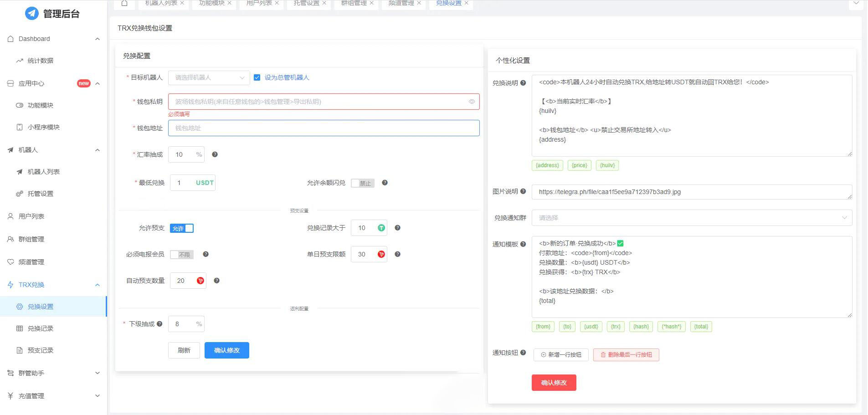Switch to the 群组管理 tab
The image size is (868, 415).
(353, 3)
